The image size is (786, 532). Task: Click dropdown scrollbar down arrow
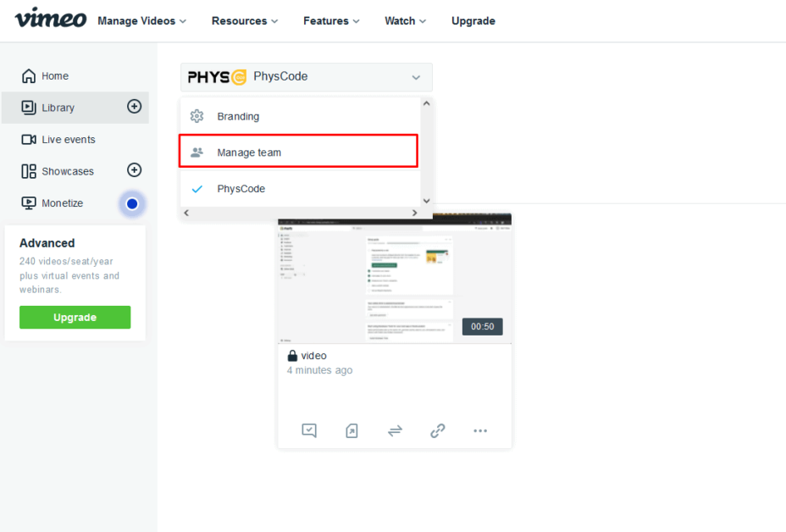pyautogui.click(x=427, y=201)
